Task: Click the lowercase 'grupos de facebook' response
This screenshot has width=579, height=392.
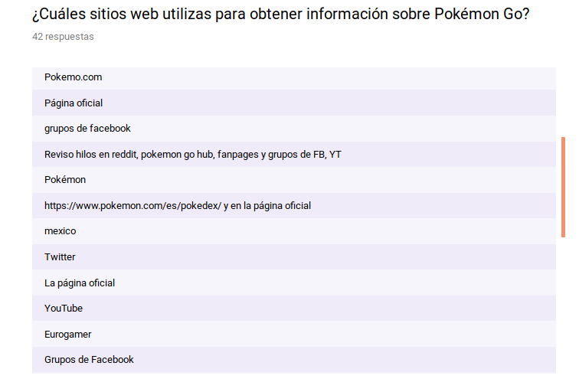Action: coord(294,129)
